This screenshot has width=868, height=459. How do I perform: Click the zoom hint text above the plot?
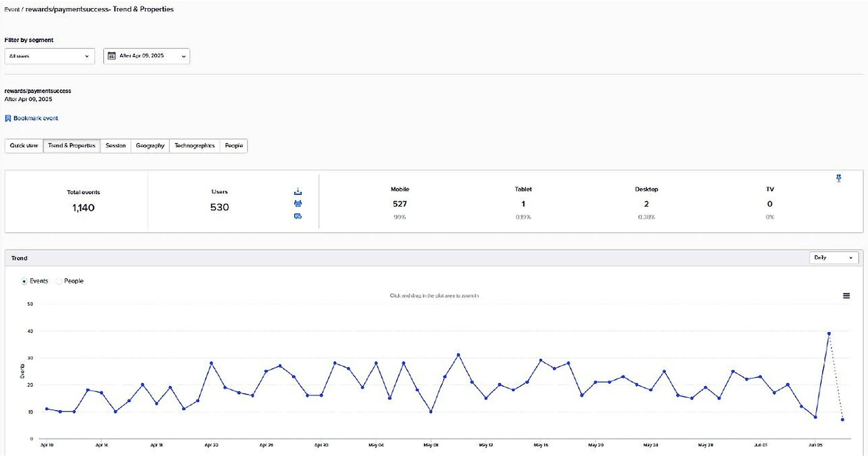(x=434, y=296)
